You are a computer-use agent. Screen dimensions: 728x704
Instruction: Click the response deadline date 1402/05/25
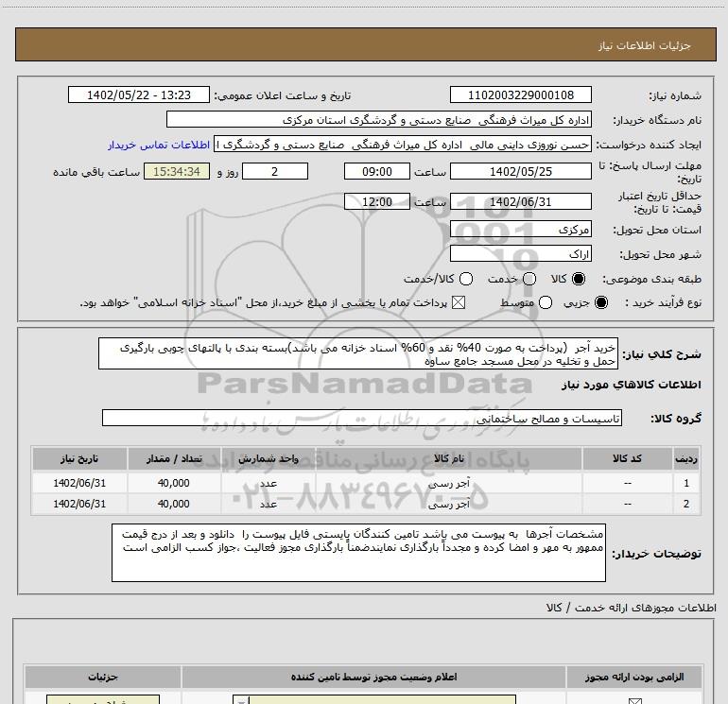(520, 172)
